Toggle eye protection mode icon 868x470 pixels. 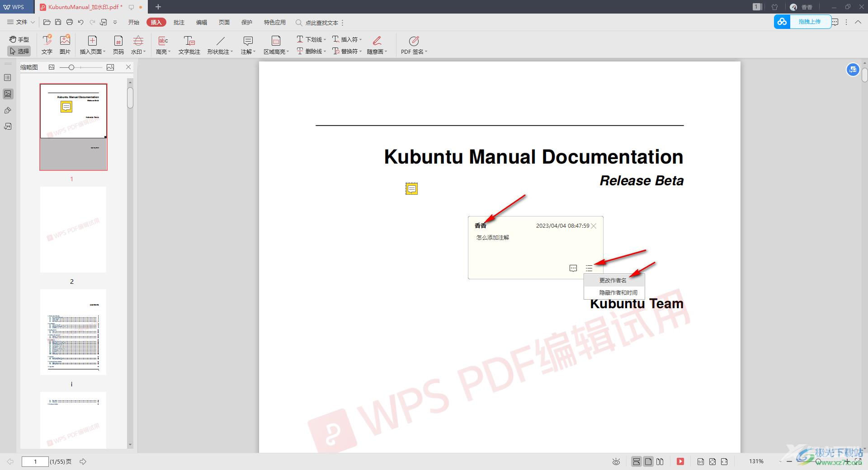point(616,461)
